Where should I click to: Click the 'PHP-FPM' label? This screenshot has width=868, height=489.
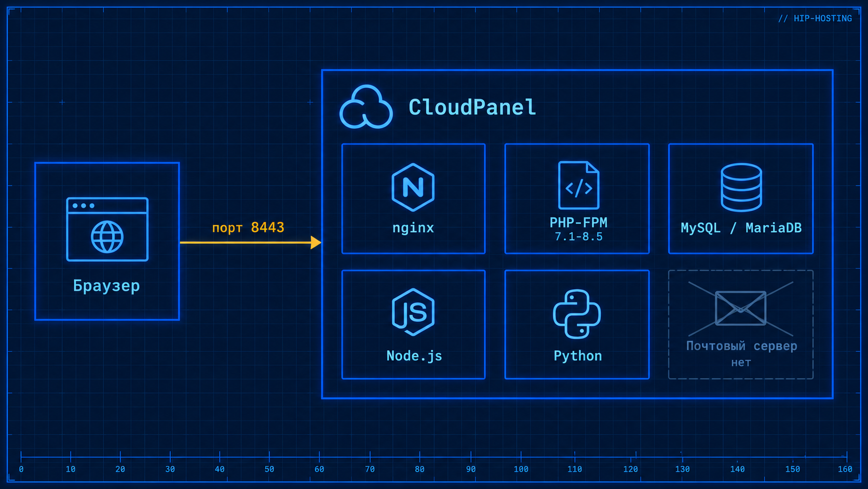click(x=578, y=222)
